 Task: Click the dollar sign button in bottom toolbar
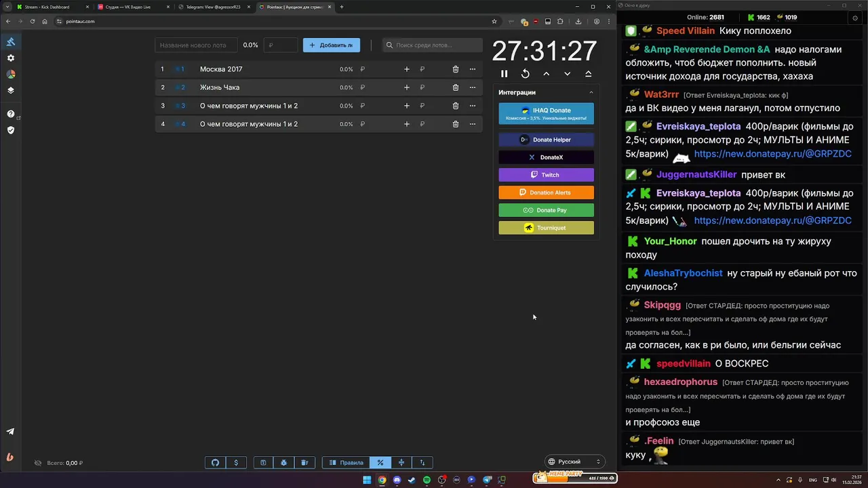pos(236,462)
